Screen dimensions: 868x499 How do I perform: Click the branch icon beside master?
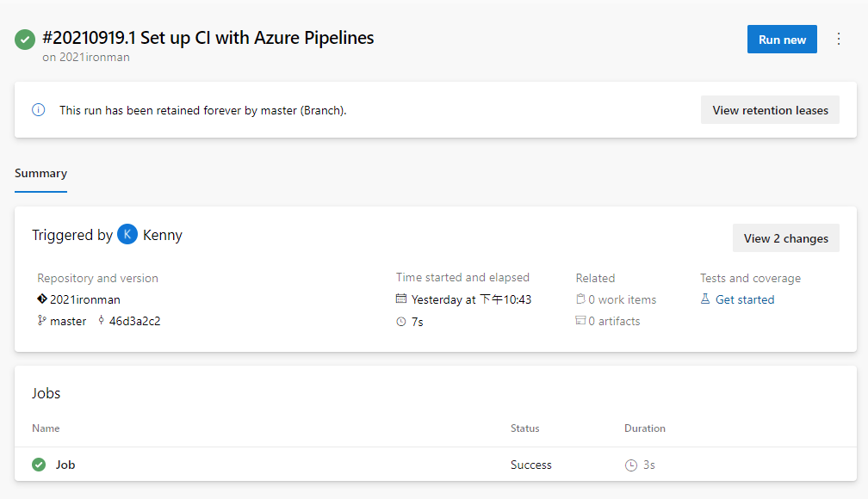click(x=41, y=321)
